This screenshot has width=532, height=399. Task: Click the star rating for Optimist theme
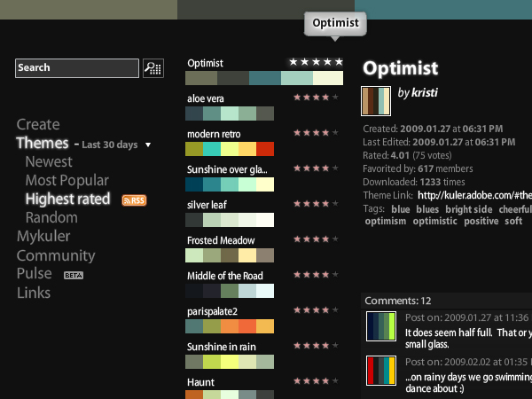[315, 62]
